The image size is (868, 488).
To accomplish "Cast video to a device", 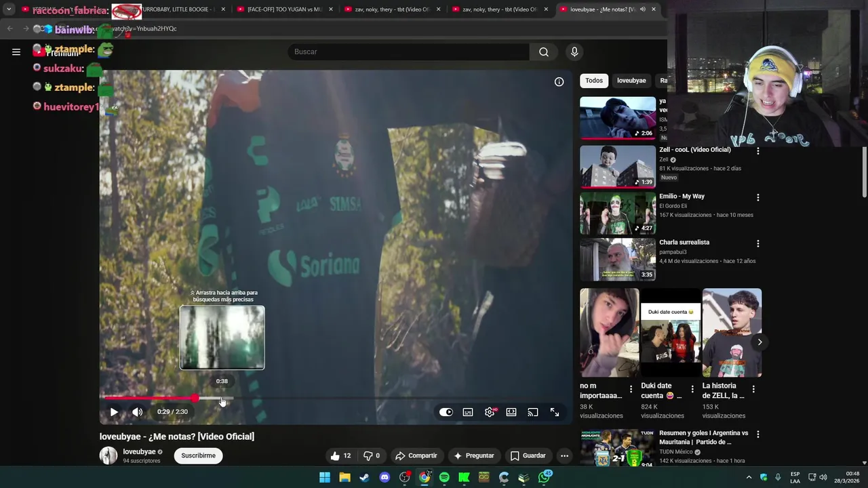I will 533,412.
